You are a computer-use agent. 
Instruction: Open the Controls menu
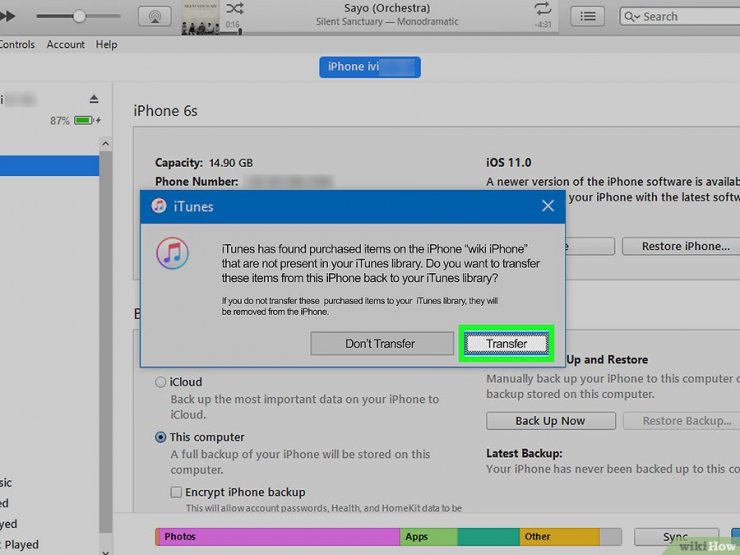click(x=17, y=44)
